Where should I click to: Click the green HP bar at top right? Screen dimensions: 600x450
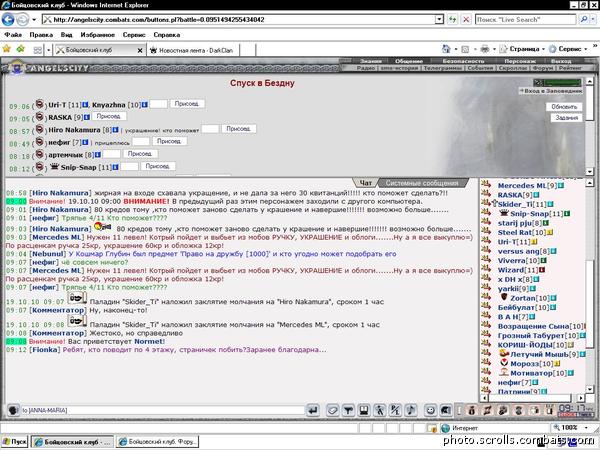[x=562, y=82]
